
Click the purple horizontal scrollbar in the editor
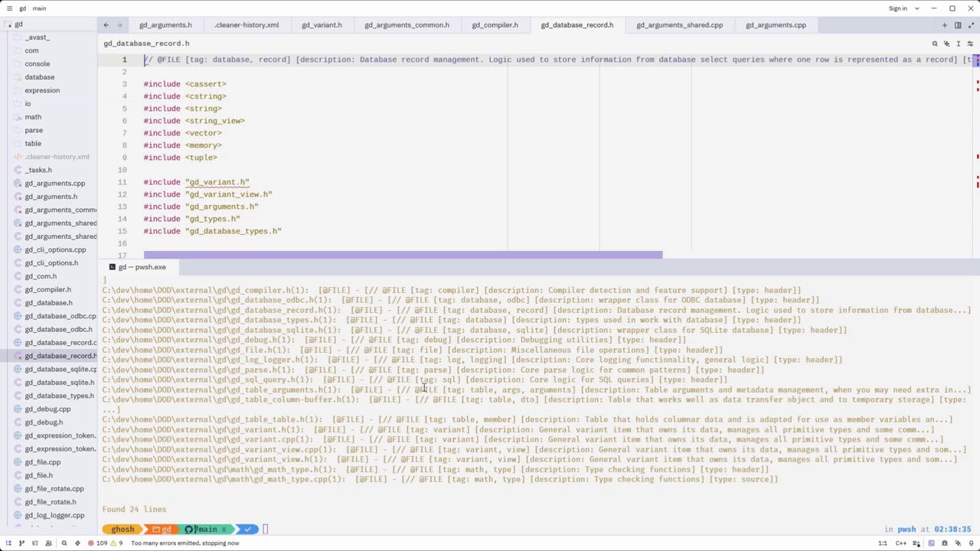(x=403, y=255)
